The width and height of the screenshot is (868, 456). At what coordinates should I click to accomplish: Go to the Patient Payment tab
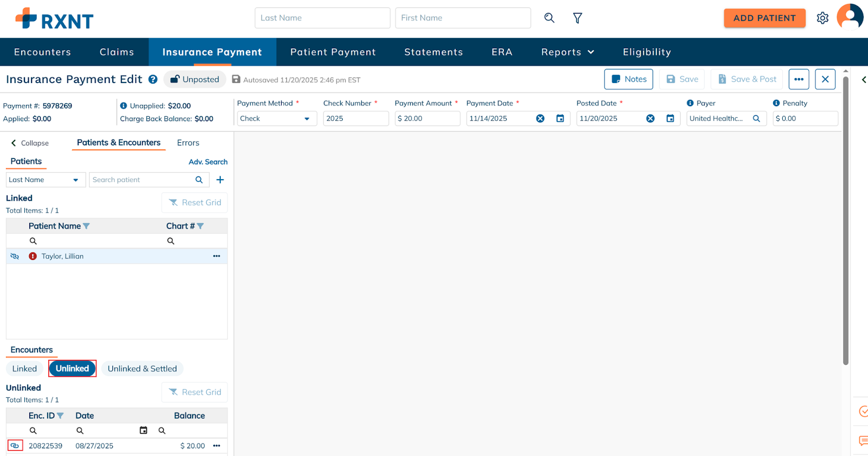pos(333,52)
